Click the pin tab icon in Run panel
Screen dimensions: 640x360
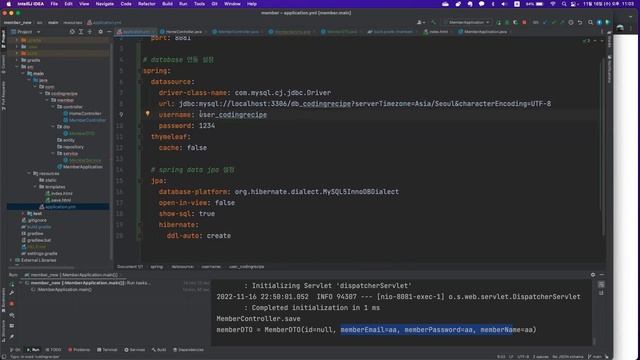coord(12,337)
